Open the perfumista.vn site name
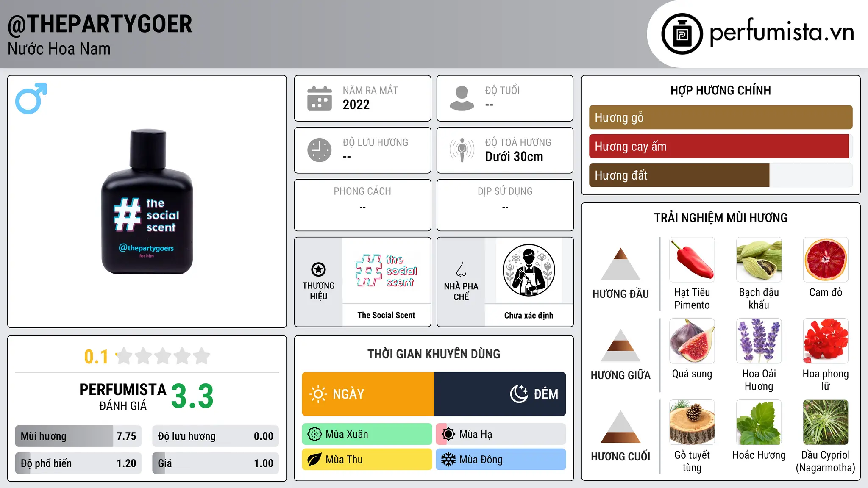Viewport: 868px width, 488px height. click(x=782, y=33)
